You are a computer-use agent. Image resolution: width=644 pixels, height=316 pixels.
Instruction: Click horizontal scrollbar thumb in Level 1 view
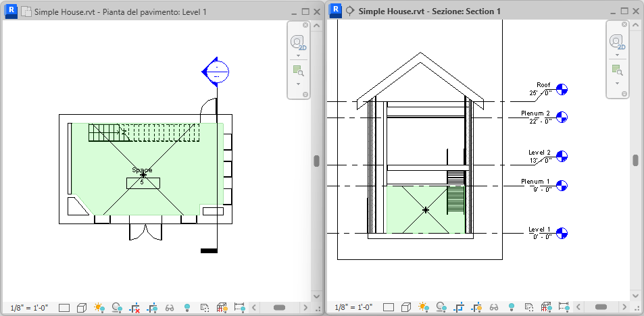pyautogui.click(x=280, y=307)
